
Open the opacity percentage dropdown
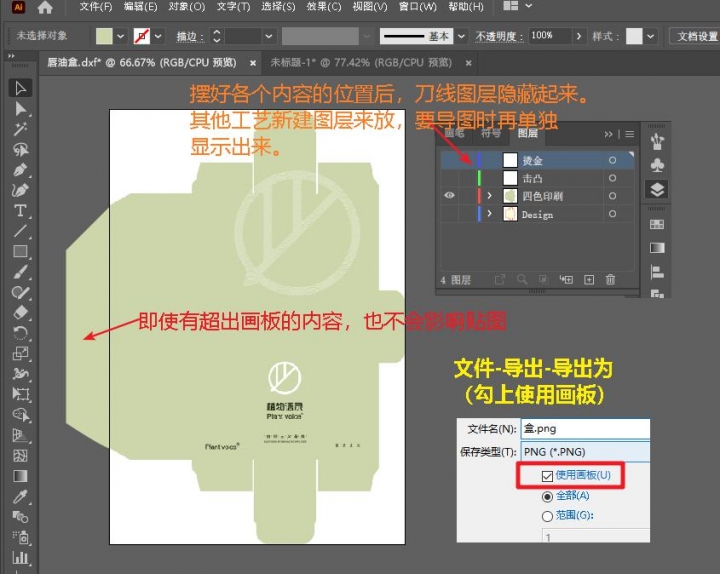[577, 36]
